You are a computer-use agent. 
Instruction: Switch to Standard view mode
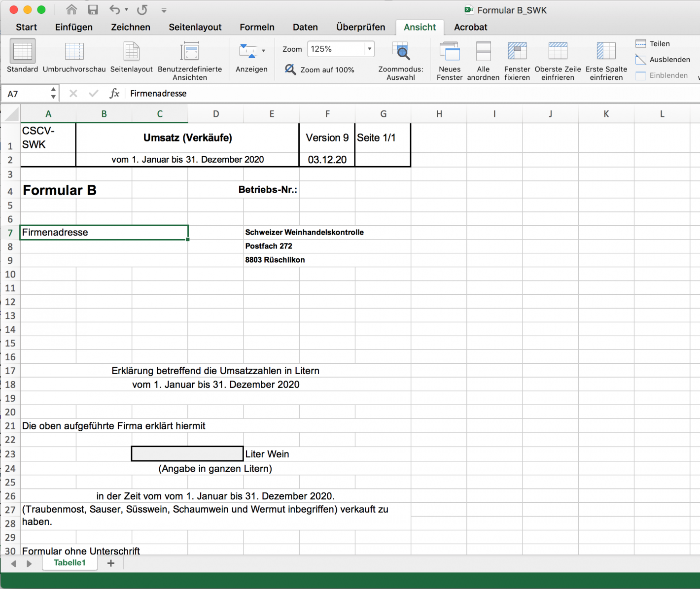pos(22,56)
